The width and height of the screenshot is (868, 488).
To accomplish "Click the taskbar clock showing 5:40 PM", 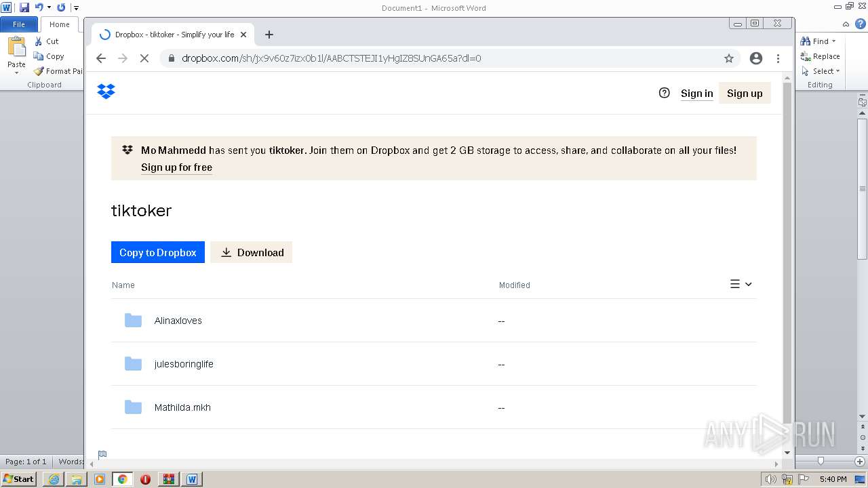I will [x=833, y=479].
